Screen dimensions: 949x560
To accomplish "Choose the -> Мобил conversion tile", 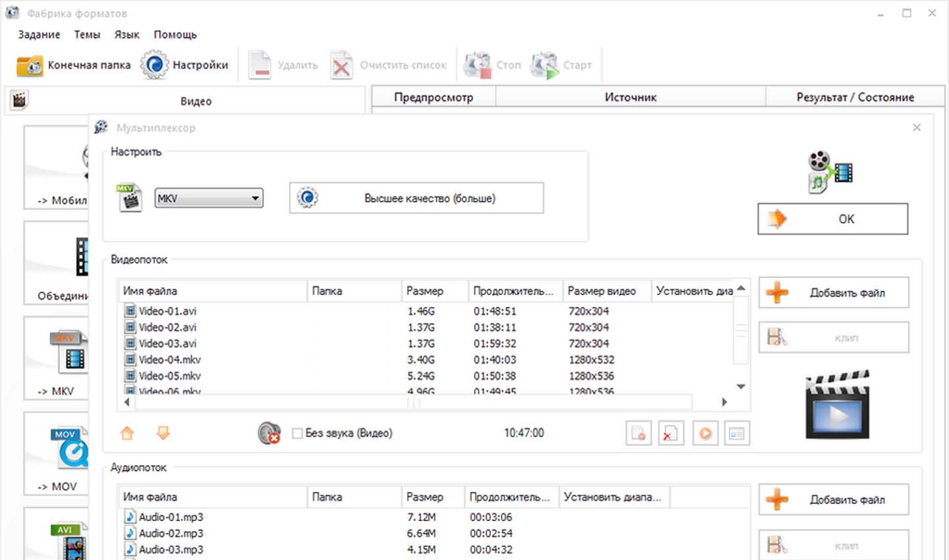I will tap(57, 167).
